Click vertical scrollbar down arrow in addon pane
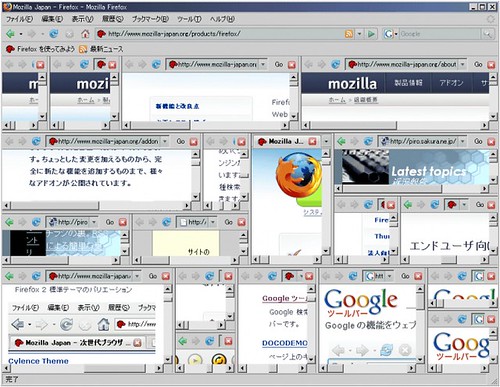This screenshot has height=387, width=500. 196,197
